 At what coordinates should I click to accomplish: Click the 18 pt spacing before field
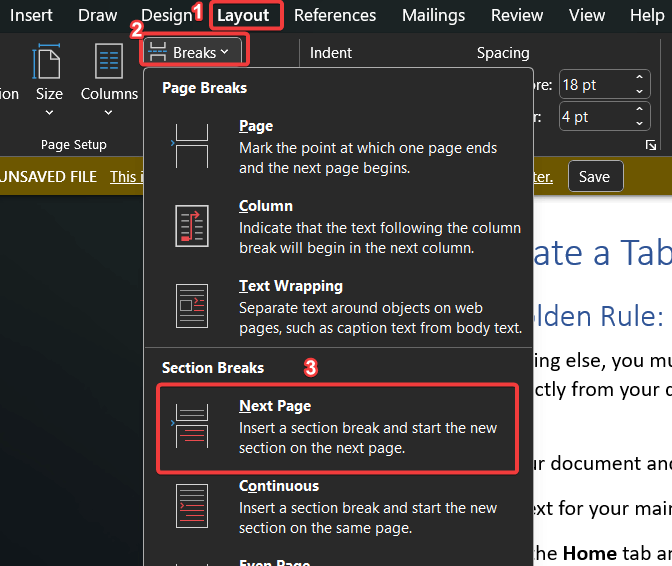[592, 85]
